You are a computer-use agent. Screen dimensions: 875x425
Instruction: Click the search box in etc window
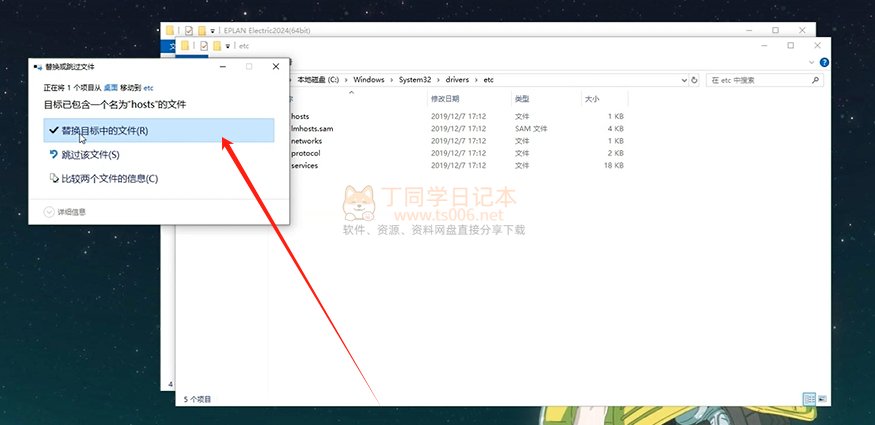(765, 80)
